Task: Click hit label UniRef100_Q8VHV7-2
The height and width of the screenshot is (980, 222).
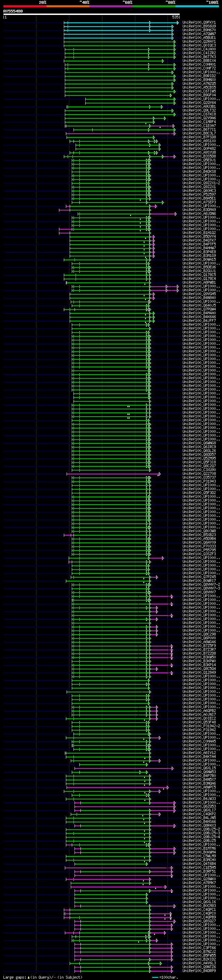Action: [201, 584]
